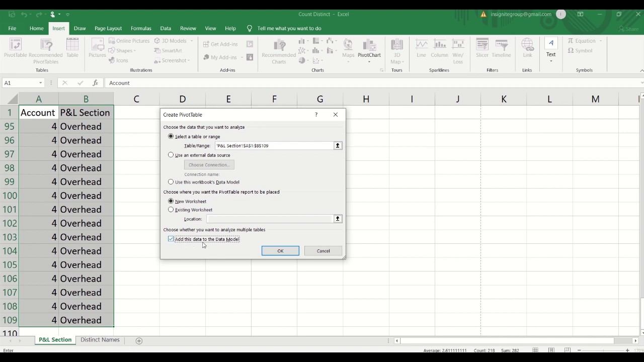Open the Review tab
This screenshot has height=362, width=644.
pyautogui.click(x=188, y=28)
